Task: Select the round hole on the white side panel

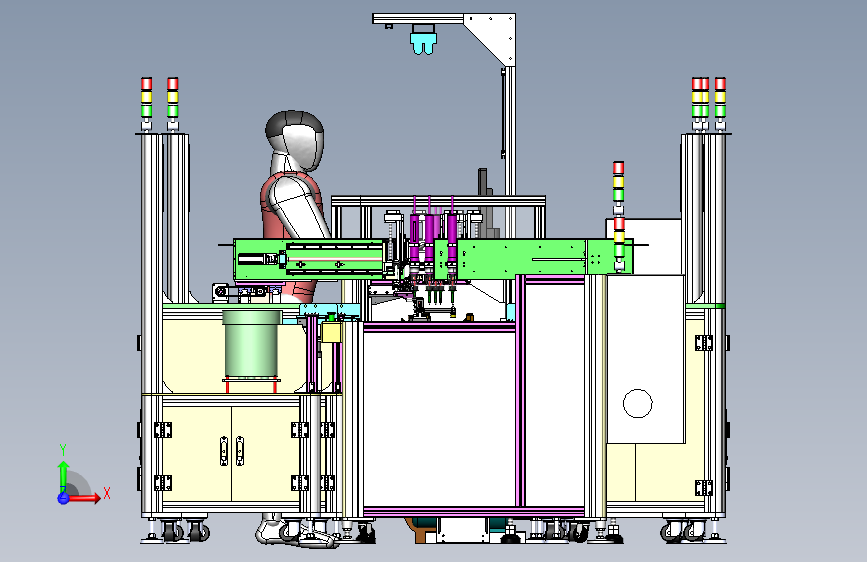Action: click(638, 403)
